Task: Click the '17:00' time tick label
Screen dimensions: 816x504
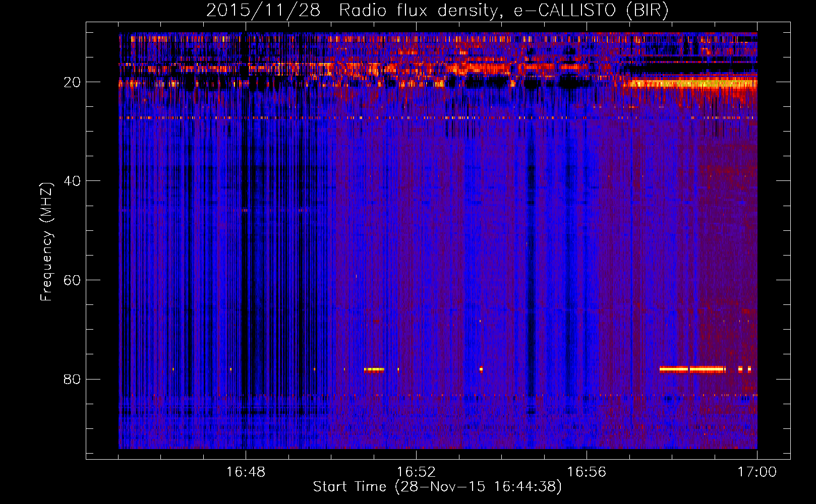Action: pos(757,472)
